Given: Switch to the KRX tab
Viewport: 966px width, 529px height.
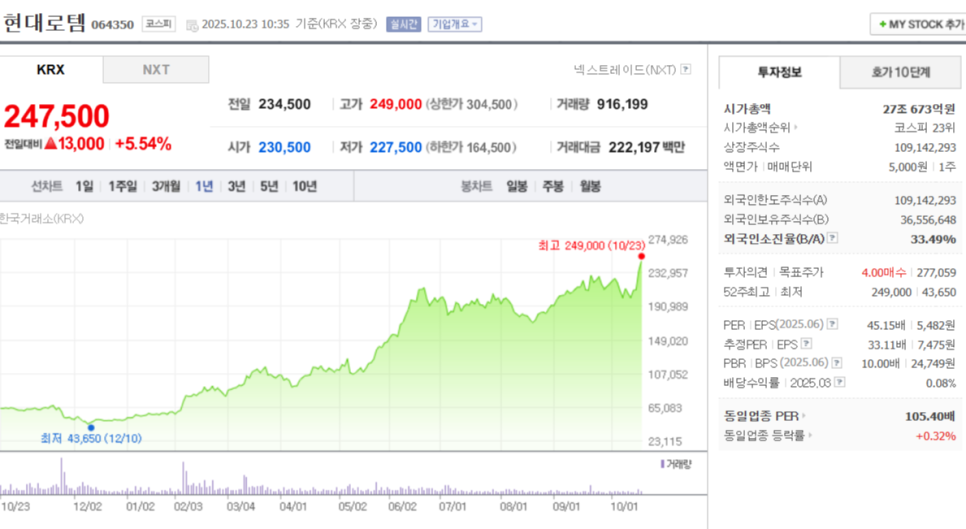Looking at the screenshot, I should click(x=51, y=70).
